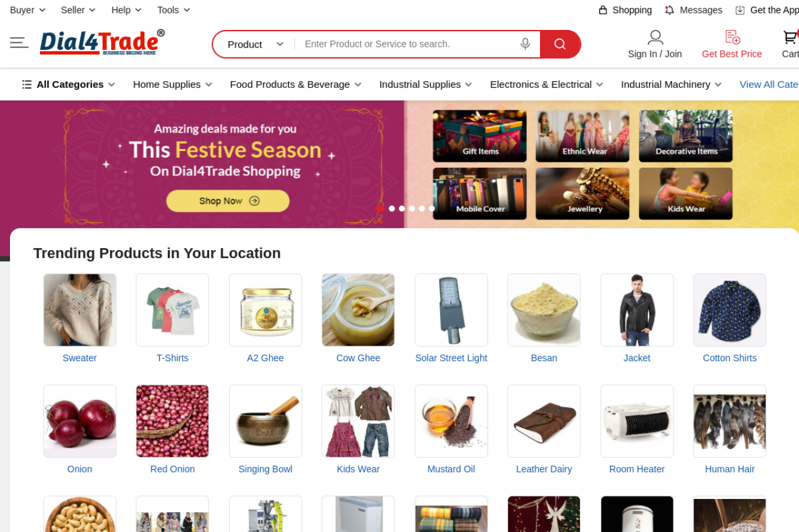Expand Food Products & Beverage menu
Viewport: 799px width, 532px height.
[296, 84]
